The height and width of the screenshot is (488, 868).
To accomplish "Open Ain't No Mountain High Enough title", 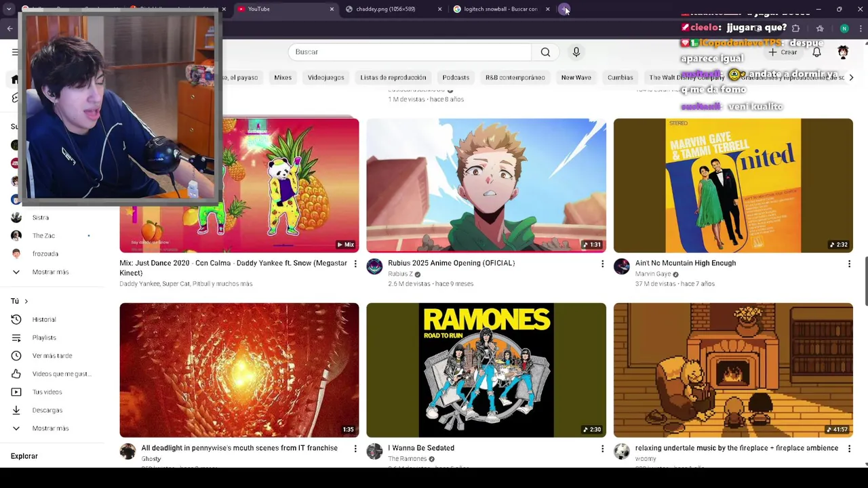I will pos(686,263).
